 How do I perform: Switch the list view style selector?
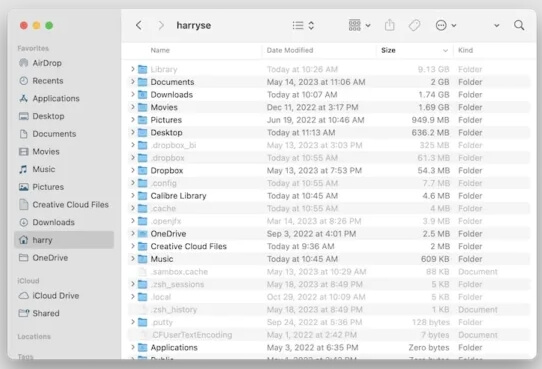[x=303, y=25]
